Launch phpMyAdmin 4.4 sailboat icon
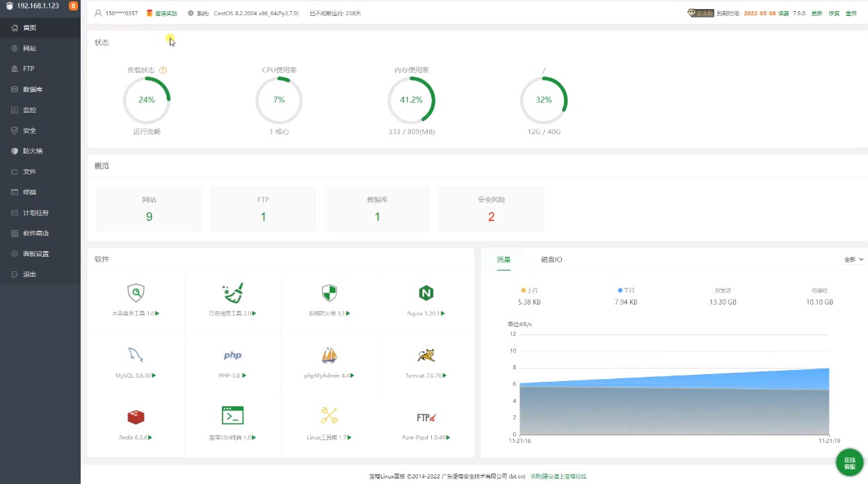868x484 pixels. (x=330, y=355)
